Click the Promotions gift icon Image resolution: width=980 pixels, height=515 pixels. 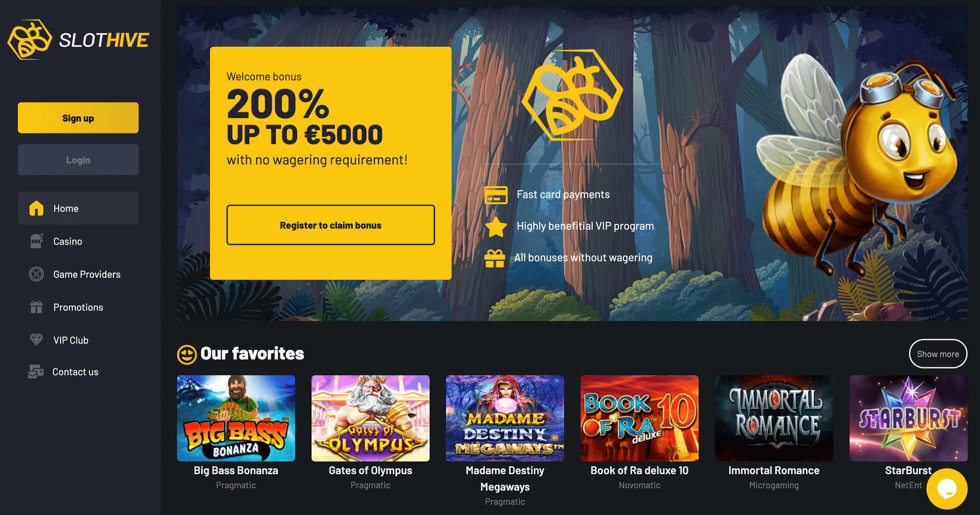36,307
